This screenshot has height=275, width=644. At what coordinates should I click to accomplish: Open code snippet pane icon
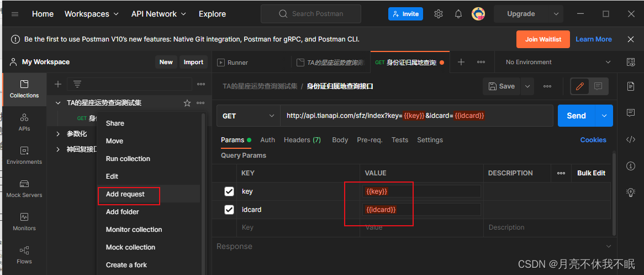pos(631,139)
